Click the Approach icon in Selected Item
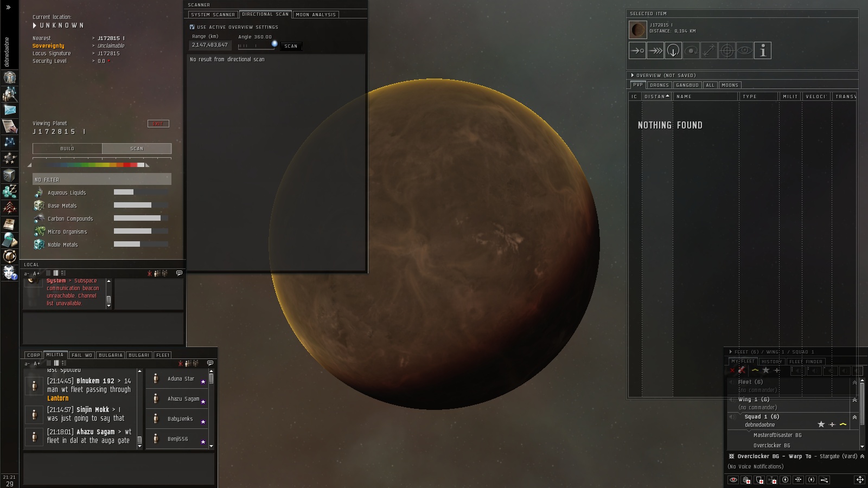The image size is (868, 488). (x=637, y=50)
